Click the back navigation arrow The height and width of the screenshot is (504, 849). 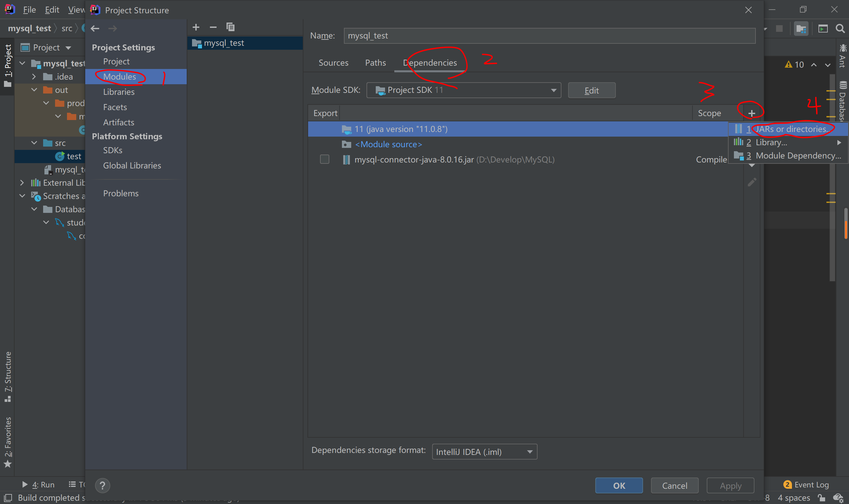coord(95,29)
